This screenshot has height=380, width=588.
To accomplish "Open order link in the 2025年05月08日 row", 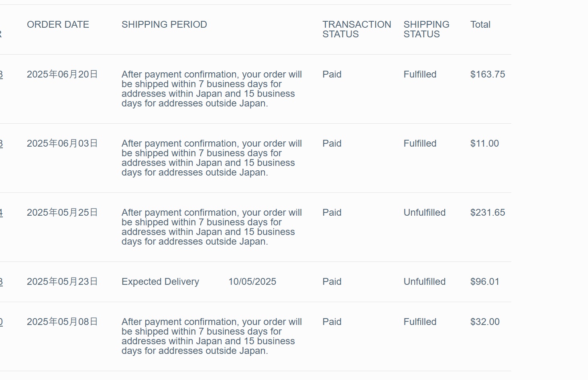I will [1, 322].
